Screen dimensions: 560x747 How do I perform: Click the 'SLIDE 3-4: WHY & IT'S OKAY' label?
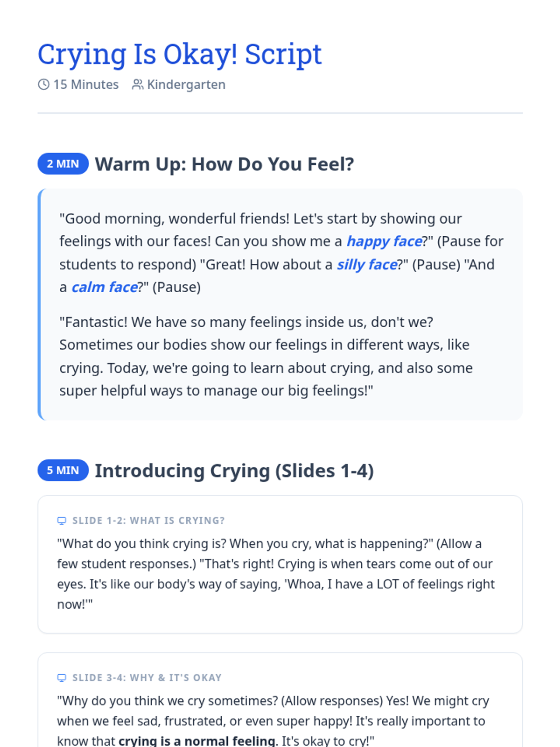click(147, 678)
